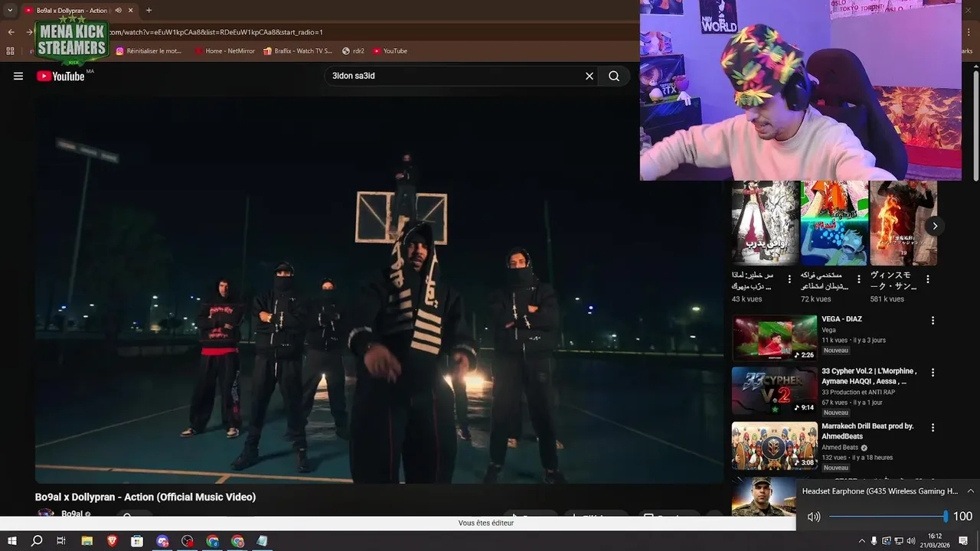The image size is (980, 551).
Task: Open the Home - NetMirror bookmark
Action: pos(225,51)
